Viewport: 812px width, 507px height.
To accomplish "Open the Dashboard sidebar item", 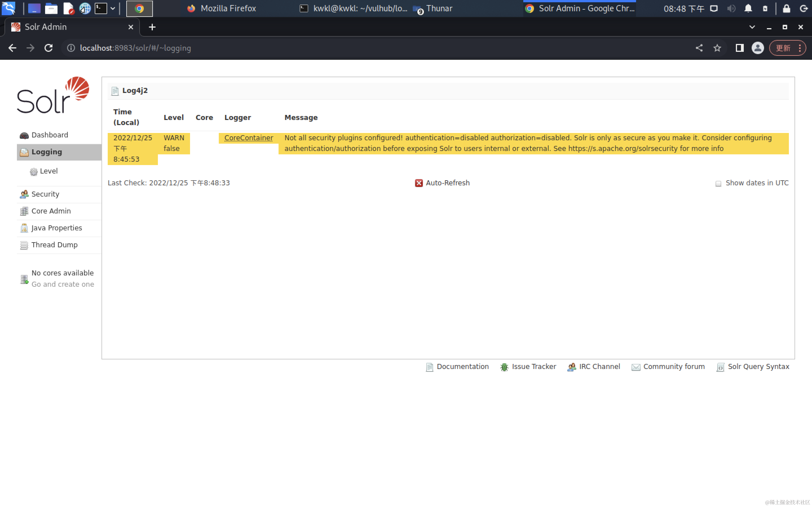I will pos(49,135).
